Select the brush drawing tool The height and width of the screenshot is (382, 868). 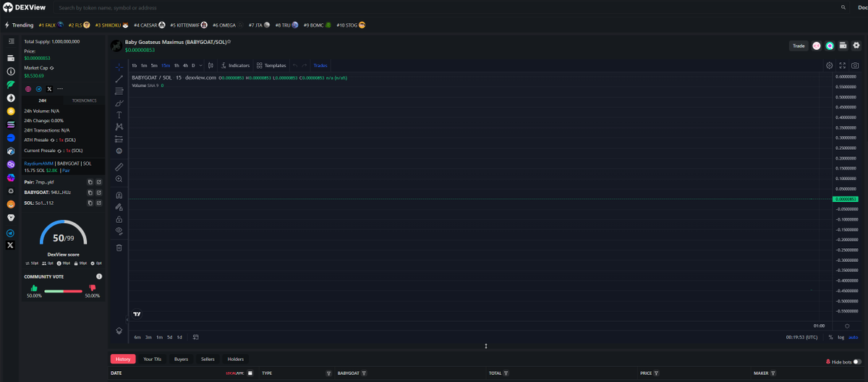coord(119,103)
